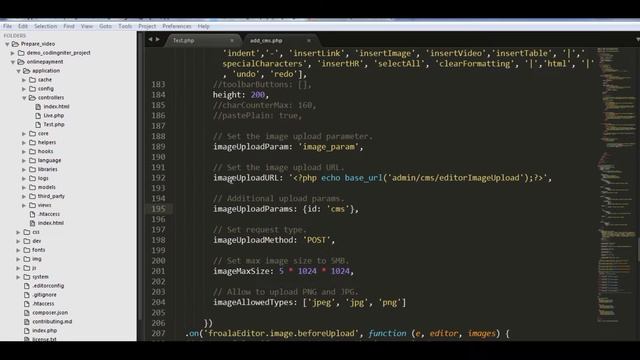Image resolution: width=640 pixels, height=360 pixels.
Task: Click the dev folder icon
Action: pos(27,241)
